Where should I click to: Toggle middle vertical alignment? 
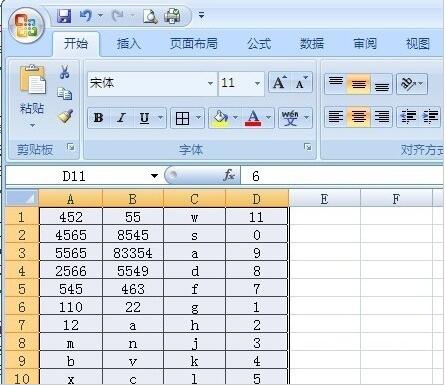[359, 83]
